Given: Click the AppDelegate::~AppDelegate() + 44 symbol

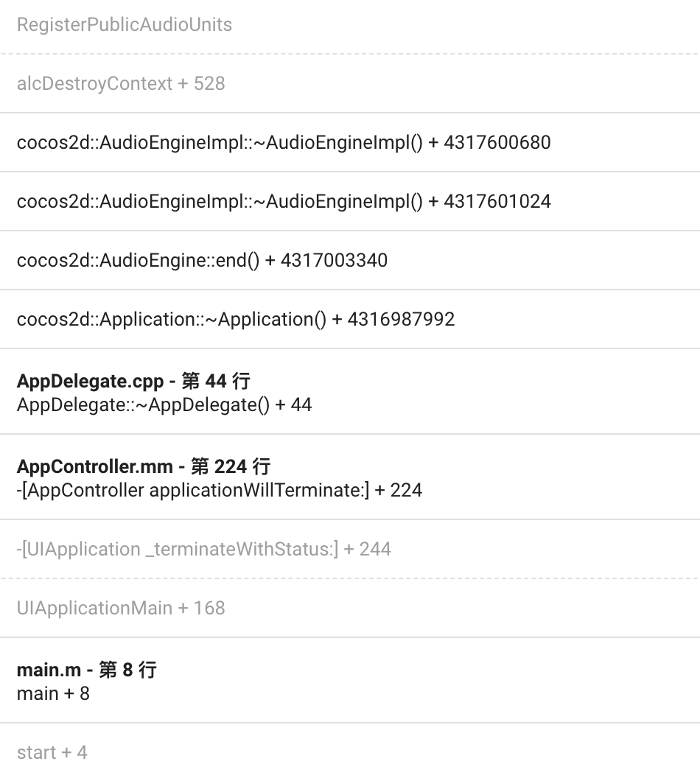Looking at the screenshot, I should tap(164, 404).
